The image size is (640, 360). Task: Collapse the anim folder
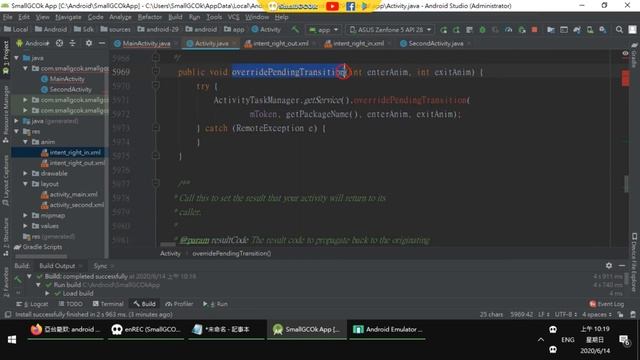[x=25, y=142]
